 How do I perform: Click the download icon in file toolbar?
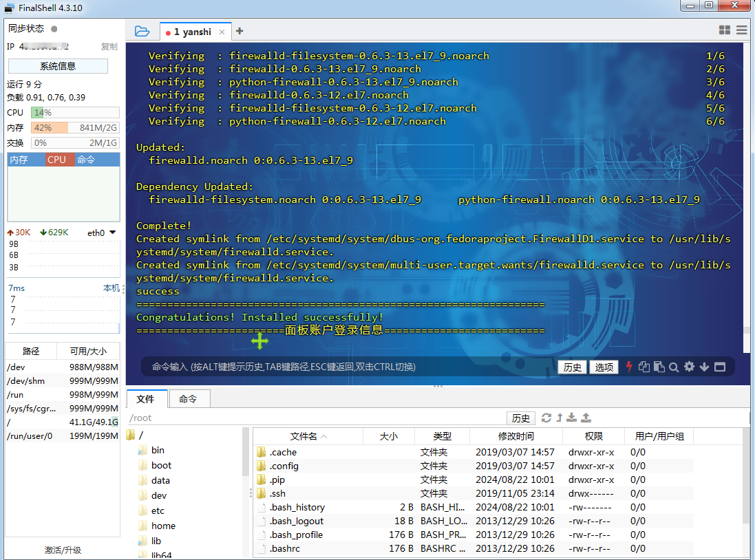tap(572, 418)
